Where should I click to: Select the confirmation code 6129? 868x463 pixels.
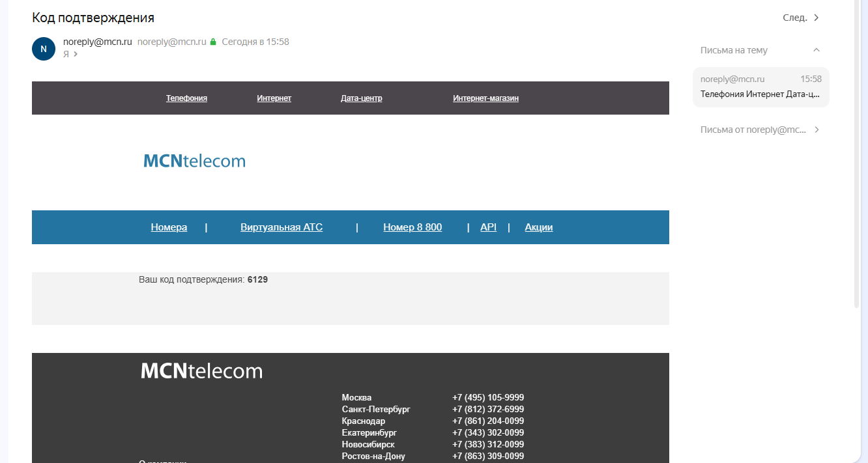pyautogui.click(x=257, y=279)
